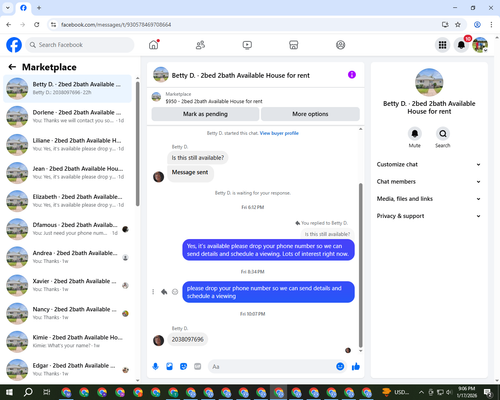This screenshot has height=400, width=500.
Task: Open the Notifications bell
Action: tap(461, 45)
